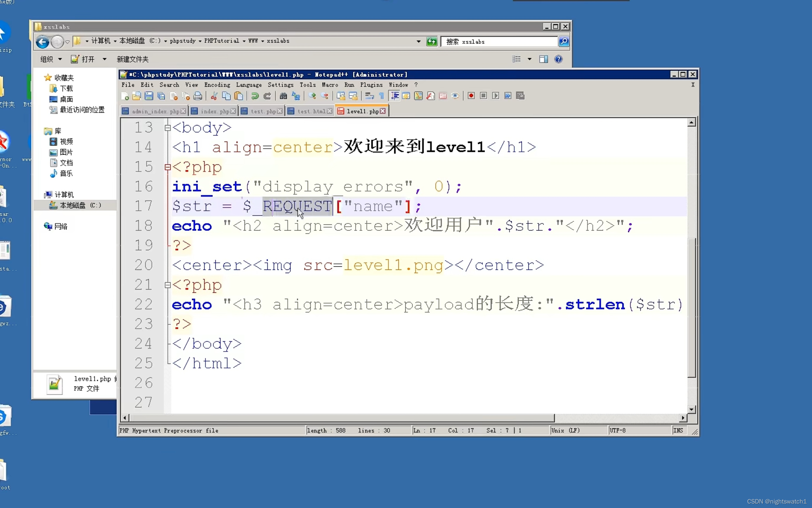Click the User Defined Language icon

point(406,96)
